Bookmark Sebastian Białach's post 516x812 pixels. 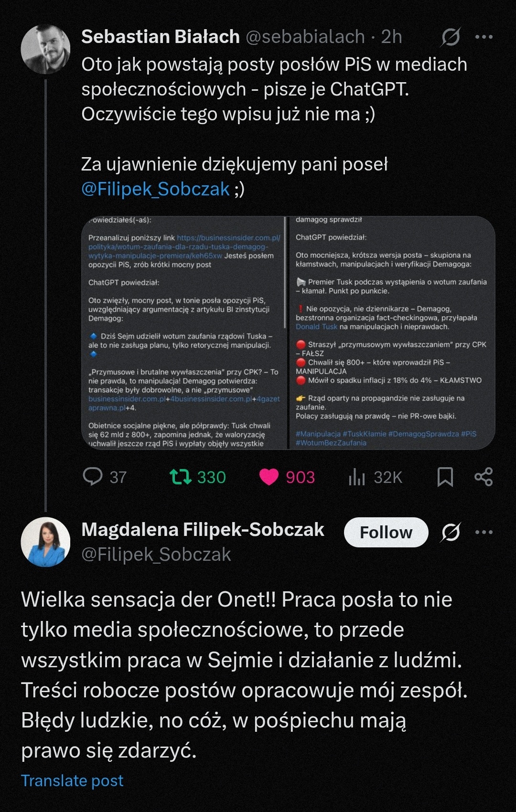[x=445, y=477]
